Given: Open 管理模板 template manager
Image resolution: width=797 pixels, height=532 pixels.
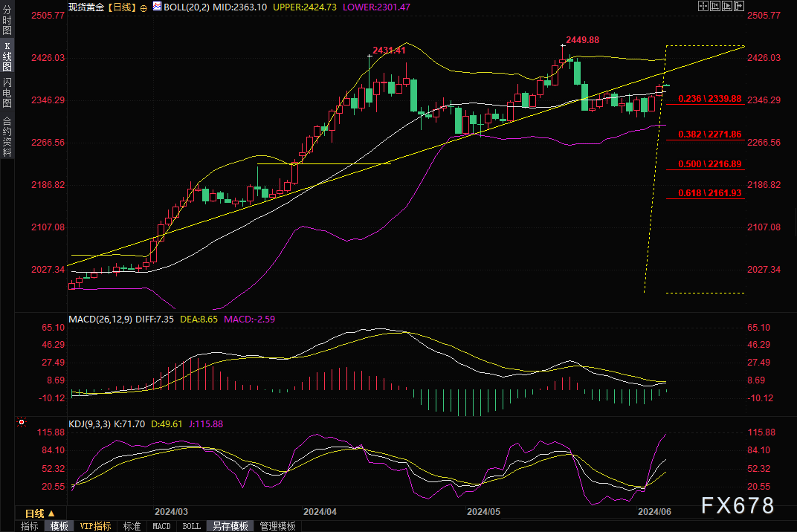Looking at the screenshot, I should pos(277,526).
